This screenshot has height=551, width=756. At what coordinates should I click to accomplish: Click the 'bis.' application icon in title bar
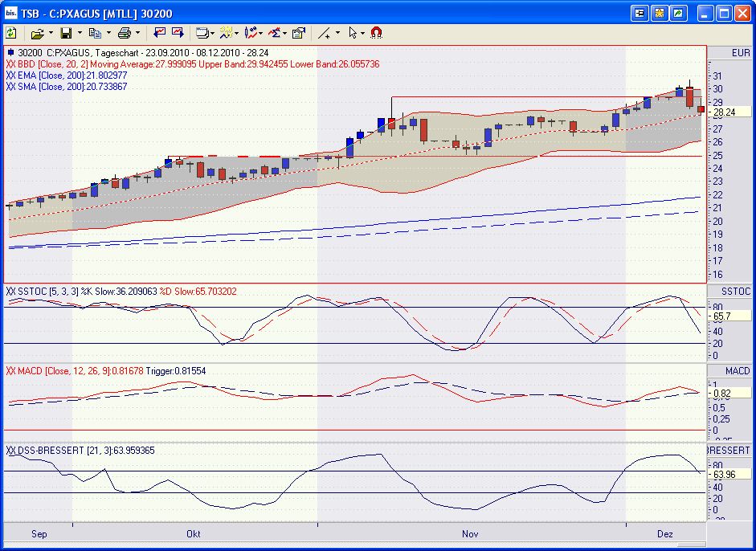coord(11,13)
